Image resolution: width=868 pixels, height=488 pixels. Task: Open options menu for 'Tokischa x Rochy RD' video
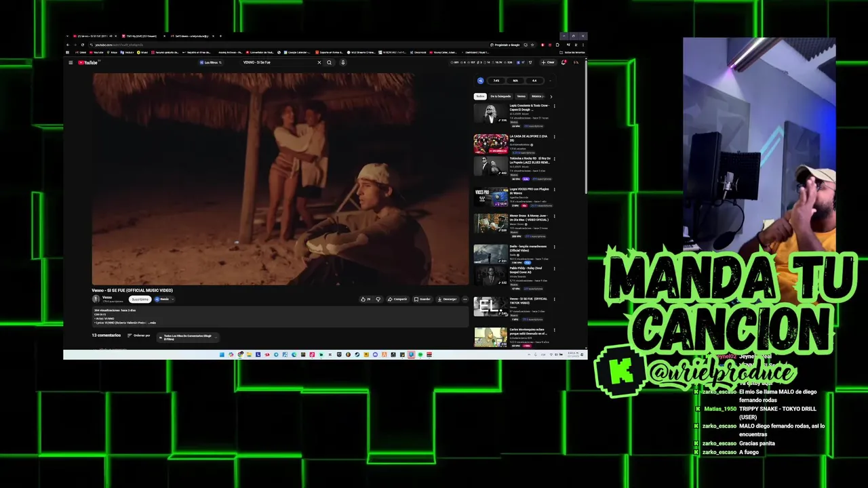tap(554, 159)
